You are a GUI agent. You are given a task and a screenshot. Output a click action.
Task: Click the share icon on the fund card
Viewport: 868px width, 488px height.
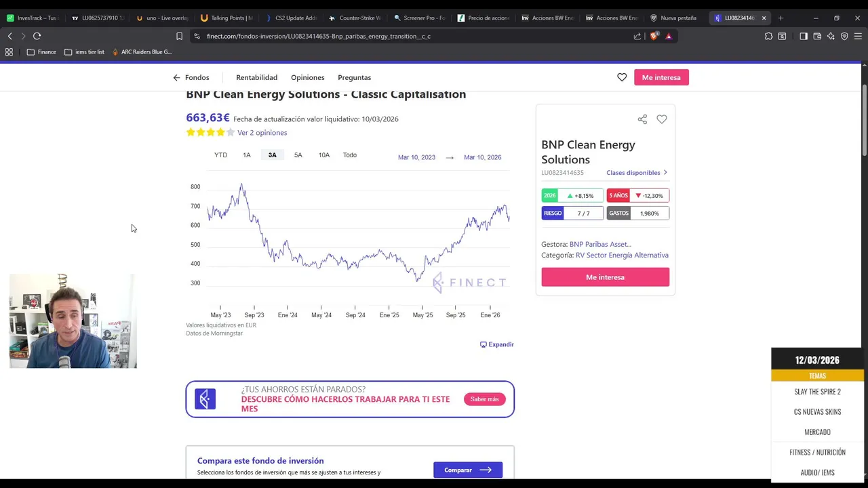[642, 119]
